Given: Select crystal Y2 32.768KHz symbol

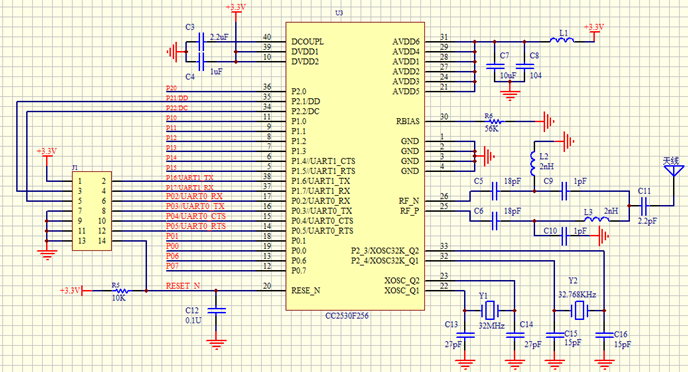Looking at the screenshot, I should tap(579, 311).
